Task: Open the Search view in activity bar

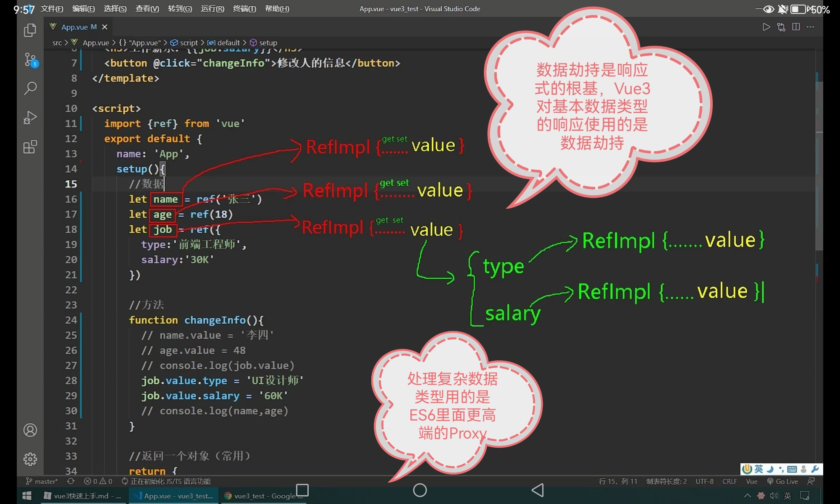Action: pos(30,88)
